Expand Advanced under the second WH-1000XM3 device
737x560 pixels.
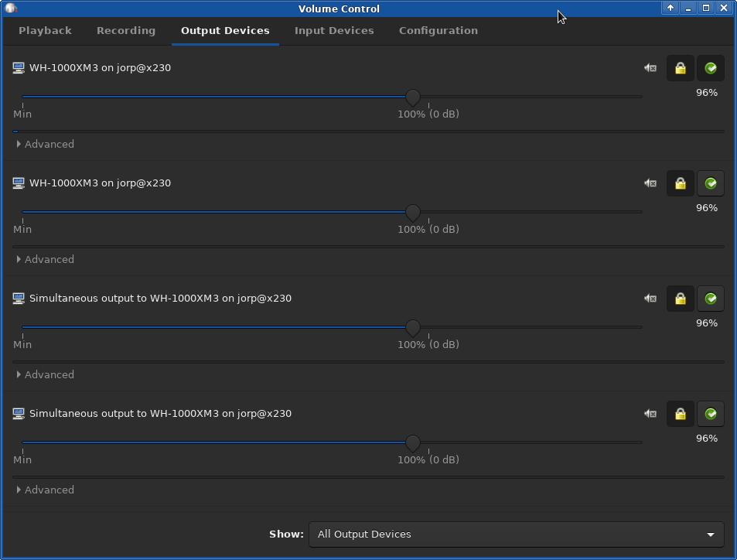click(x=45, y=260)
